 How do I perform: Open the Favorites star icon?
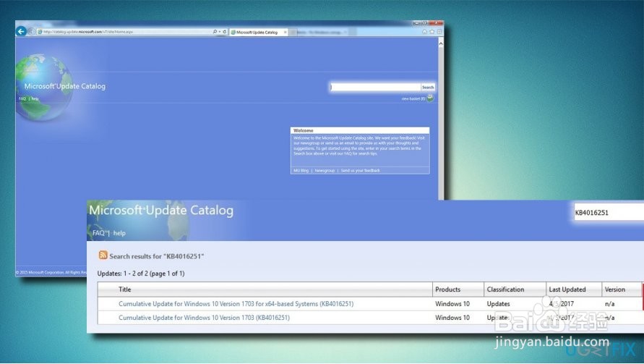pyautogui.click(x=432, y=32)
